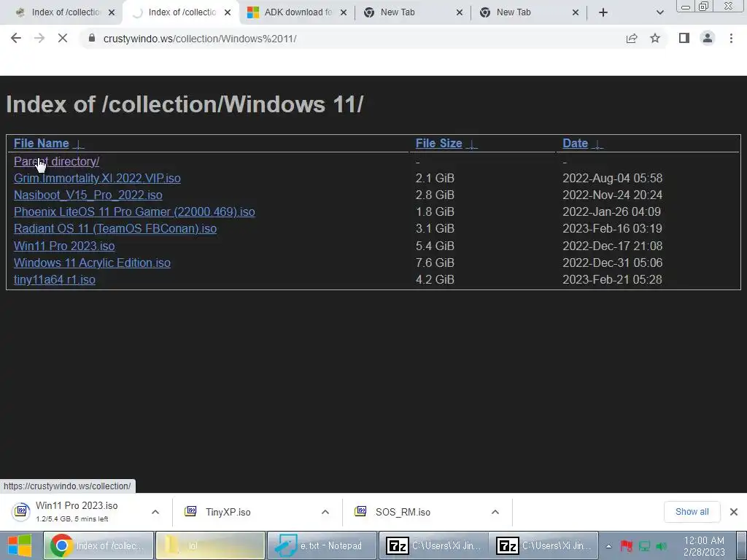The height and width of the screenshot is (560, 747).
Task: Switch to Chrome in the taskbar
Action: (98, 545)
